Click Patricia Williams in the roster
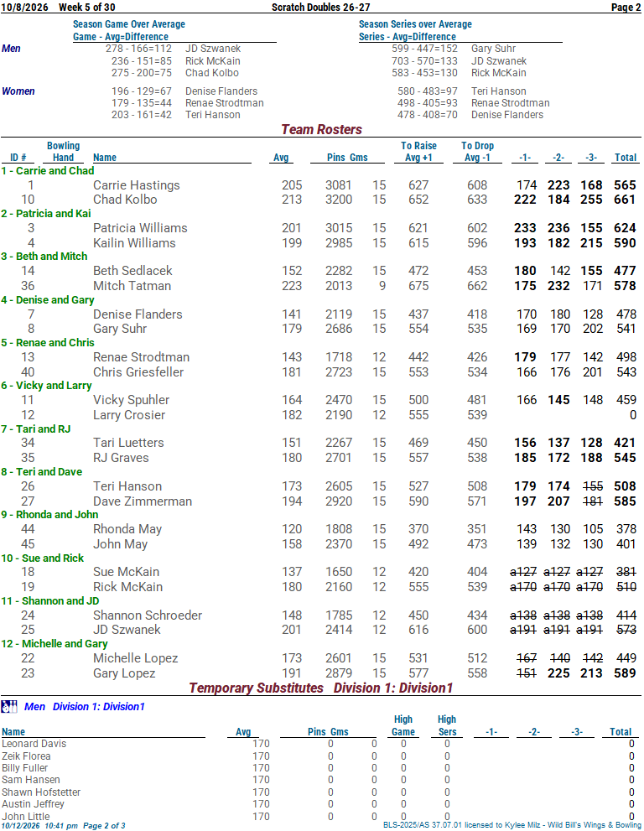Image resolution: width=644 pixels, height=831 pixels. click(x=140, y=228)
